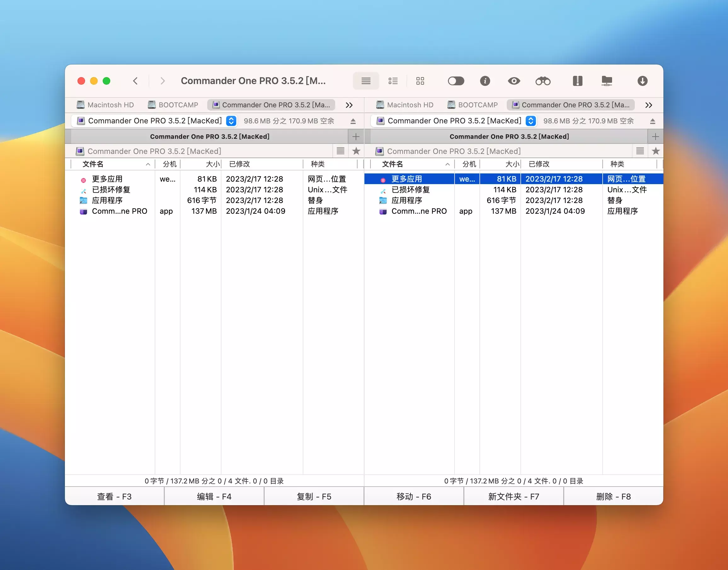The image size is (728, 570).
Task: Click the archive zip icon
Action: [x=577, y=81]
